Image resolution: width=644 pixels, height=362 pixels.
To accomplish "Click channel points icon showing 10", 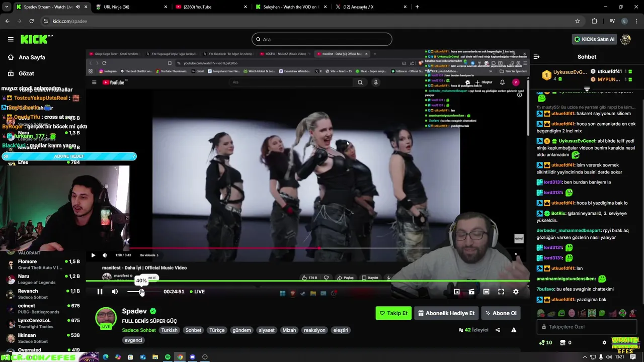I will tap(545, 343).
